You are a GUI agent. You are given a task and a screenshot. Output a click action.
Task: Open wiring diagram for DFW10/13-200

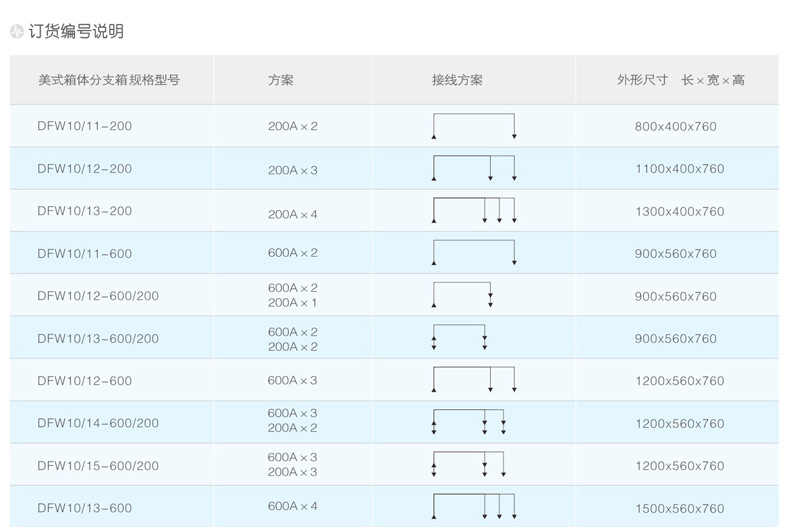pos(474,211)
